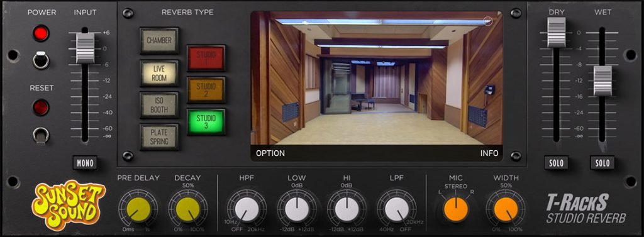Choose the green Studio 3 button
The height and width of the screenshot is (237, 644).
click(x=206, y=121)
